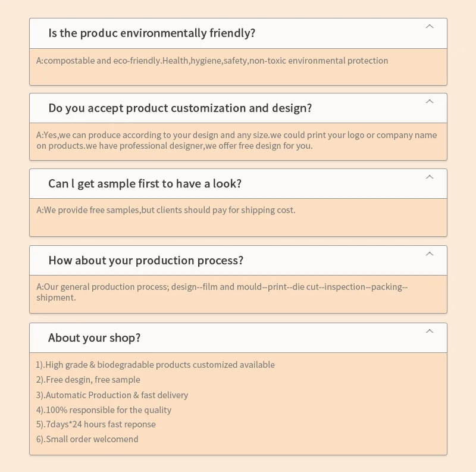Click 'High grade & biodegradable products' item
The image size is (476, 472).
tap(155, 365)
